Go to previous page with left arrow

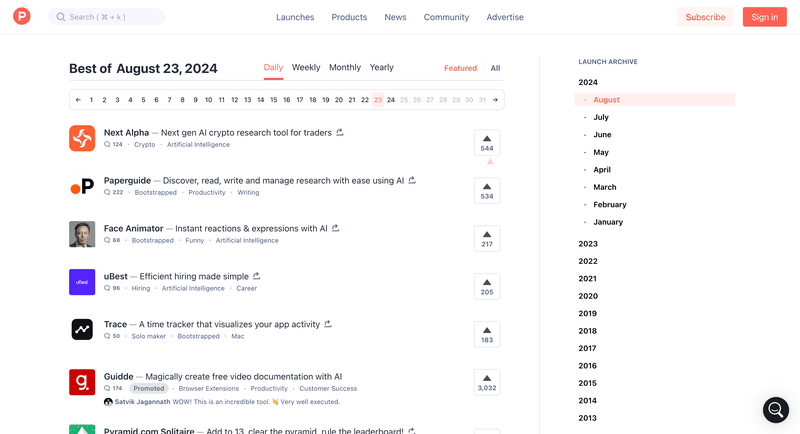tap(78, 100)
